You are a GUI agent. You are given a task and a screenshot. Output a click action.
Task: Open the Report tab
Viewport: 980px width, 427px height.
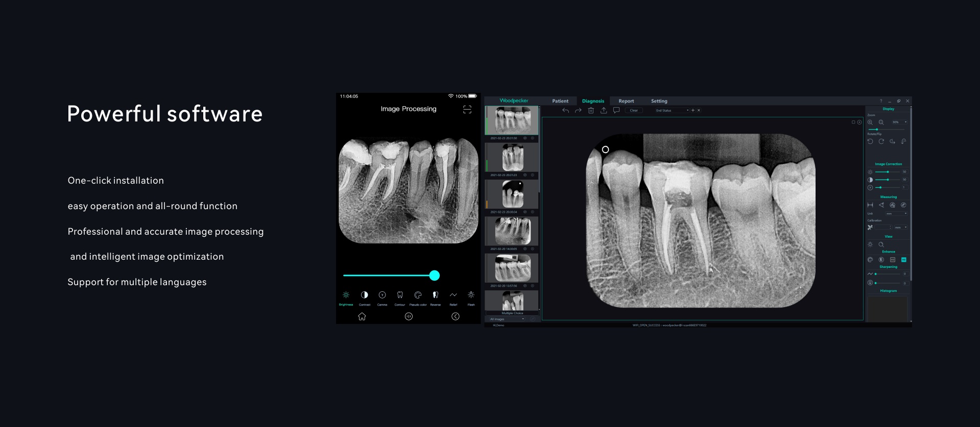tap(626, 101)
